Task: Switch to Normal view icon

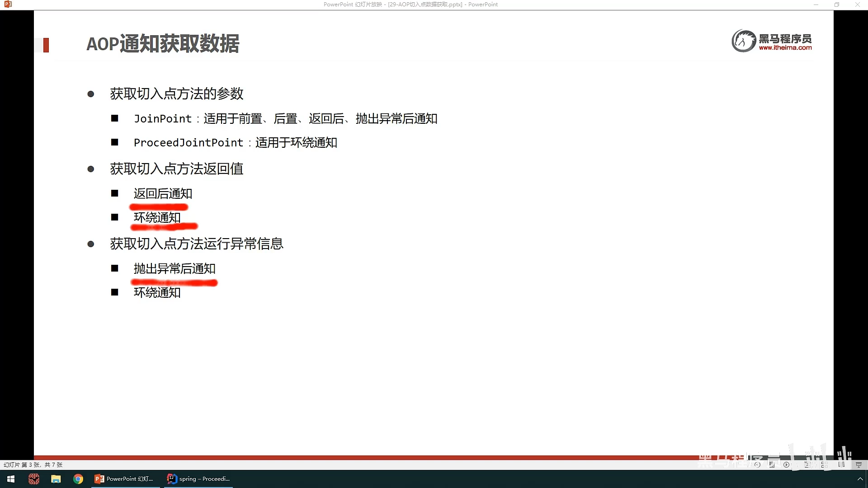Action: pyautogui.click(x=807, y=465)
